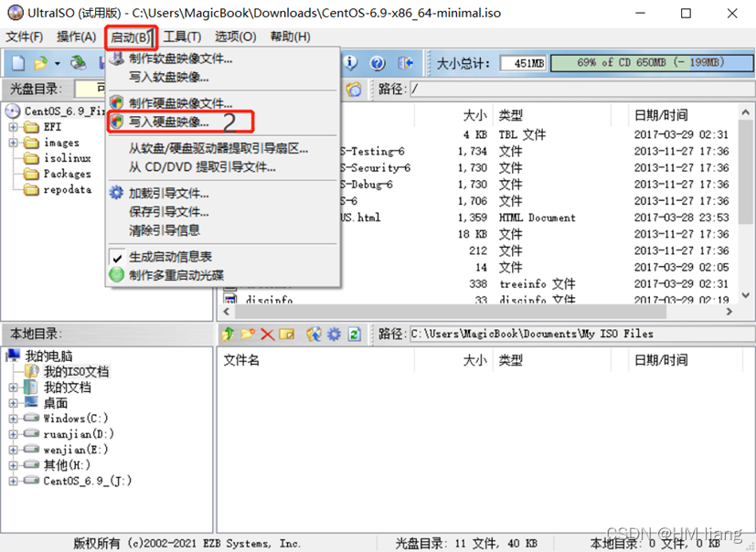The height and width of the screenshot is (552, 756).
Task: Expand the ruanjian(D:) drive node
Action: click(13, 434)
